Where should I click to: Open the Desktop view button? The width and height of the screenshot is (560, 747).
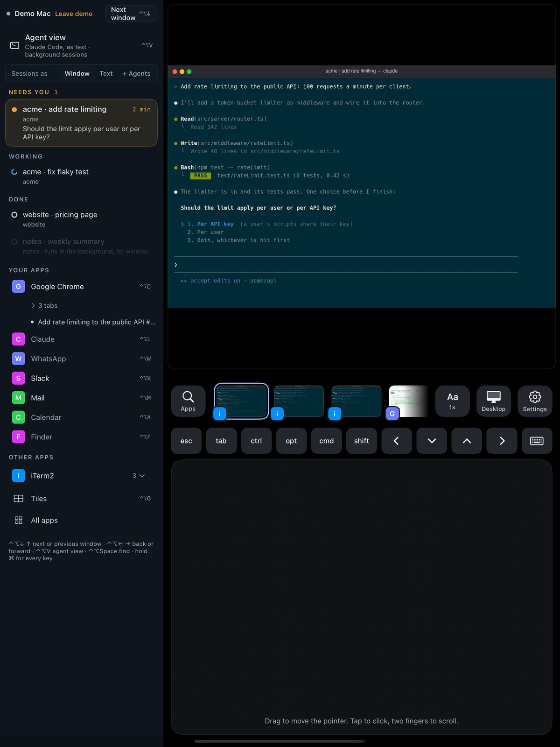pyautogui.click(x=493, y=401)
